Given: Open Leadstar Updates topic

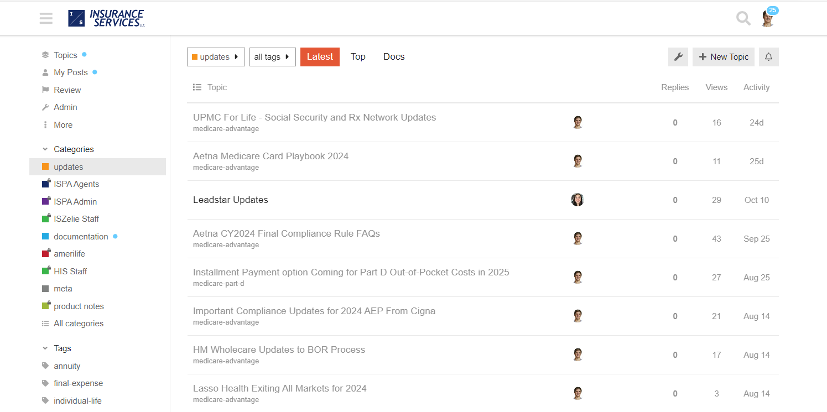Looking at the screenshot, I should pos(230,200).
